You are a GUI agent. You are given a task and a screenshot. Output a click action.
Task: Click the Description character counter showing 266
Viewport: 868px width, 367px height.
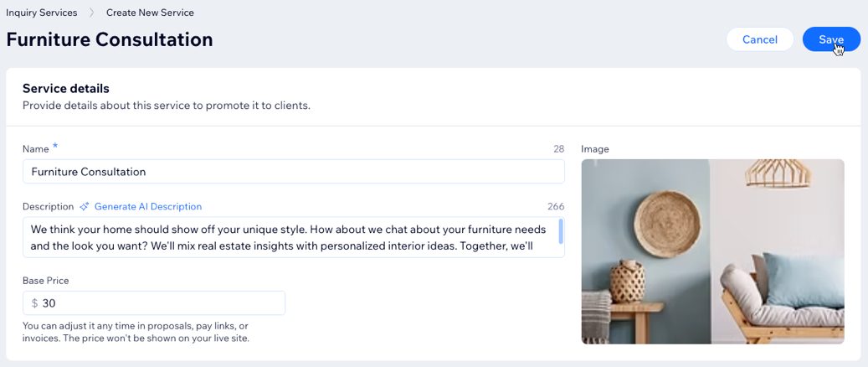pyautogui.click(x=556, y=207)
